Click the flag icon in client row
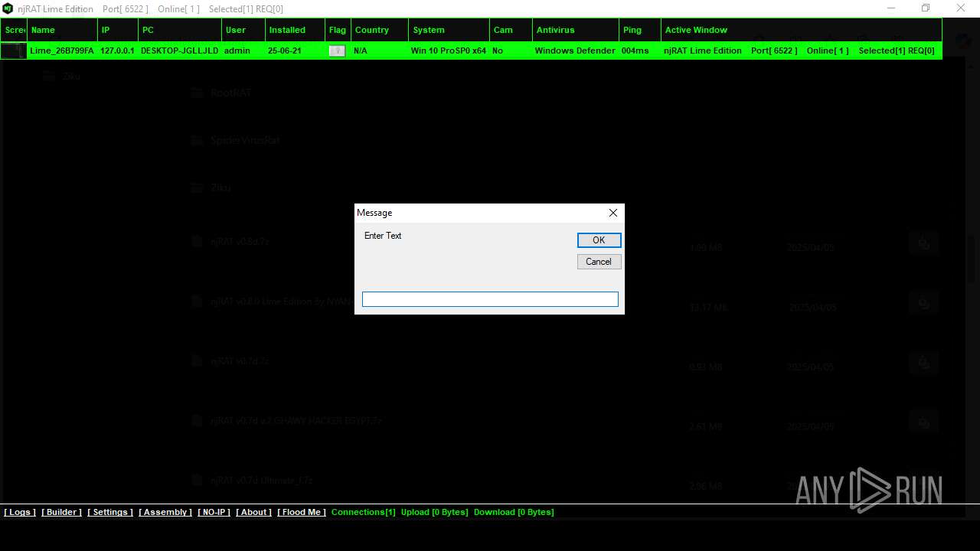This screenshot has width=980, height=551. point(337,51)
